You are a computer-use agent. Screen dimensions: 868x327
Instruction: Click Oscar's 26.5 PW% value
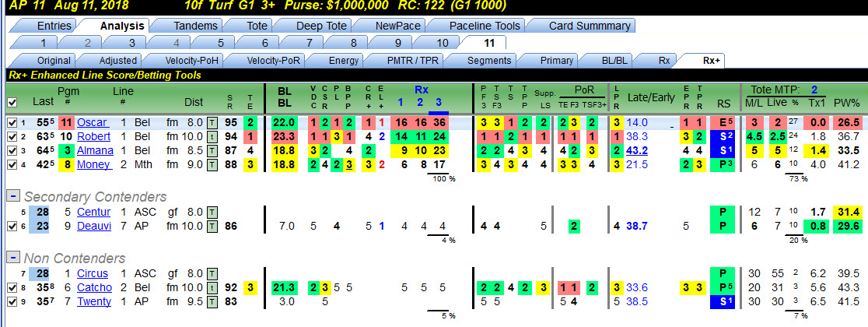pyautogui.click(x=848, y=122)
